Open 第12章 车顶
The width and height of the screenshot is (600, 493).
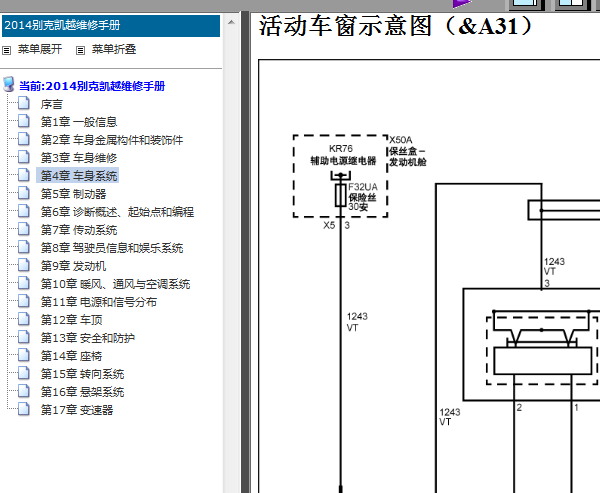[72, 320]
